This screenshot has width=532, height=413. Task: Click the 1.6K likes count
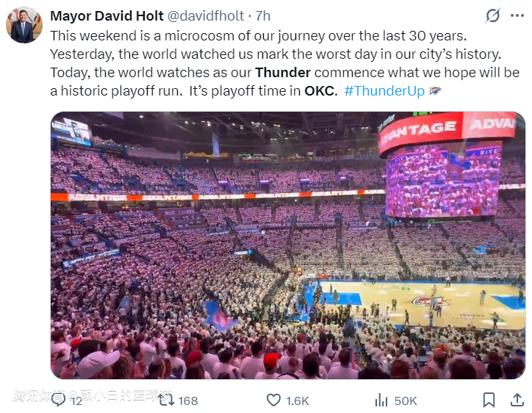click(x=298, y=401)
